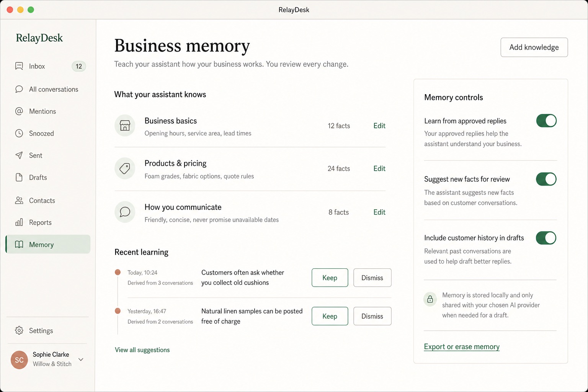The height and width of the screenshot is (392, 588).
Task: Click the RelayDesk logo in sidebar
Action: pyautogui.click(x=39, y=38)
